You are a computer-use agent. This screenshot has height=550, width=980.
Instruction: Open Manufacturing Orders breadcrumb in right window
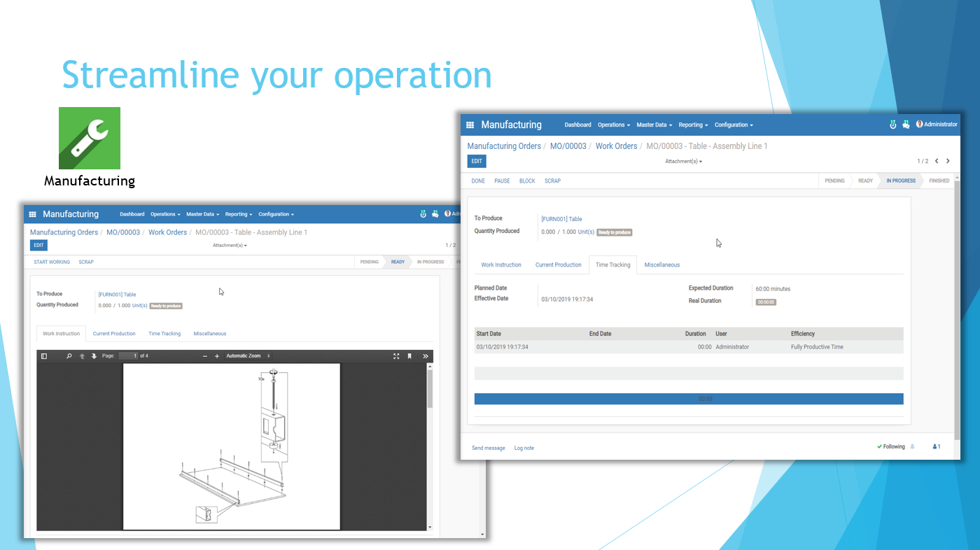pos(504,146)
